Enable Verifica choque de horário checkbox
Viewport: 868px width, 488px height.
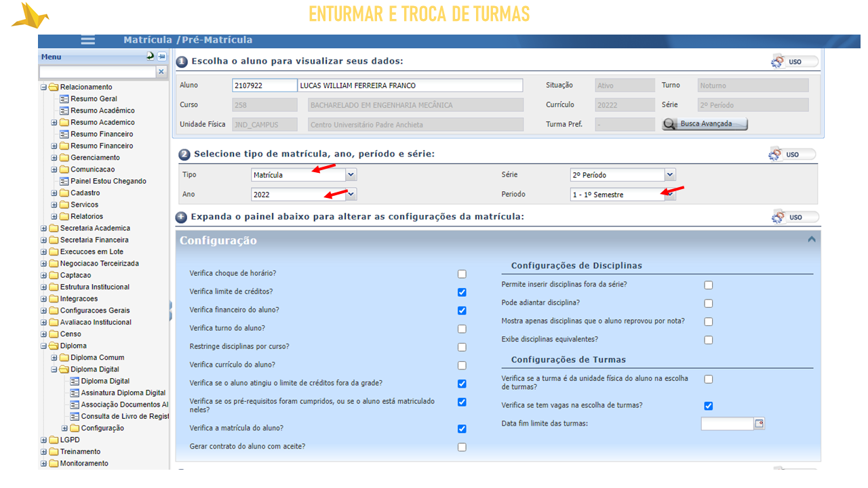pos(462,274)
